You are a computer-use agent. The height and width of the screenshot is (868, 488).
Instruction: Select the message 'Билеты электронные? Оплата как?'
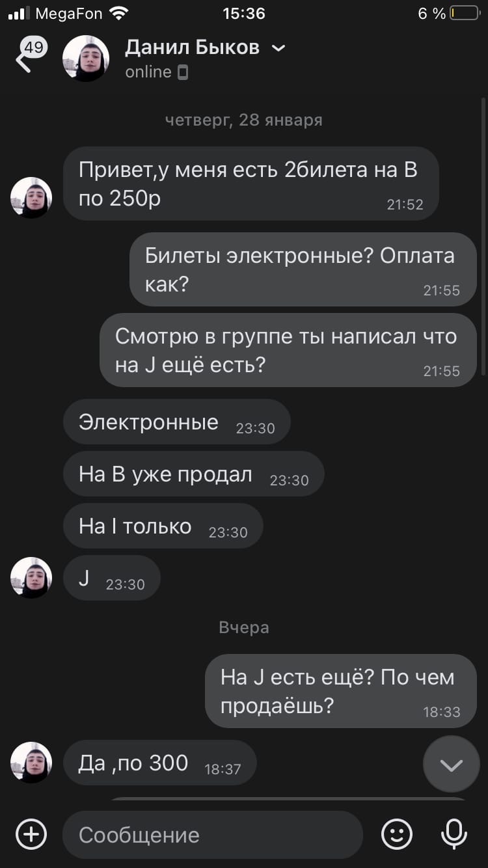(x=303, y=269)
